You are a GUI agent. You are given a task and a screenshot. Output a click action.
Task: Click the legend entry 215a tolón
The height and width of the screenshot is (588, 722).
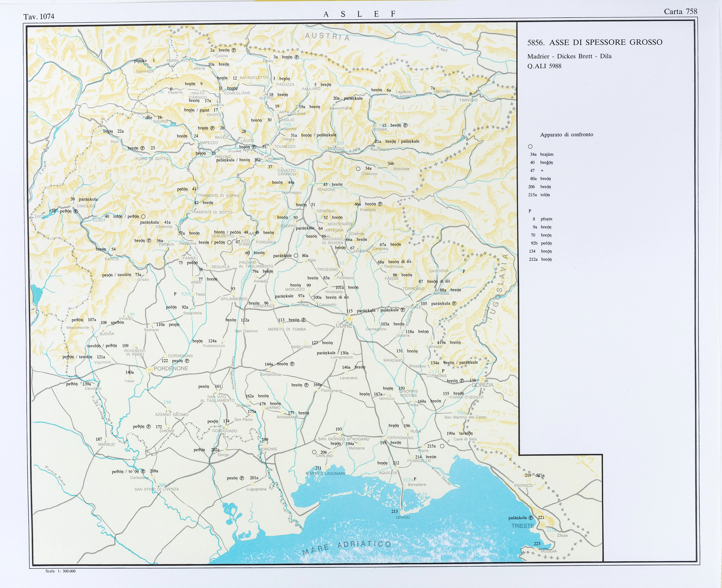(539, 195)
